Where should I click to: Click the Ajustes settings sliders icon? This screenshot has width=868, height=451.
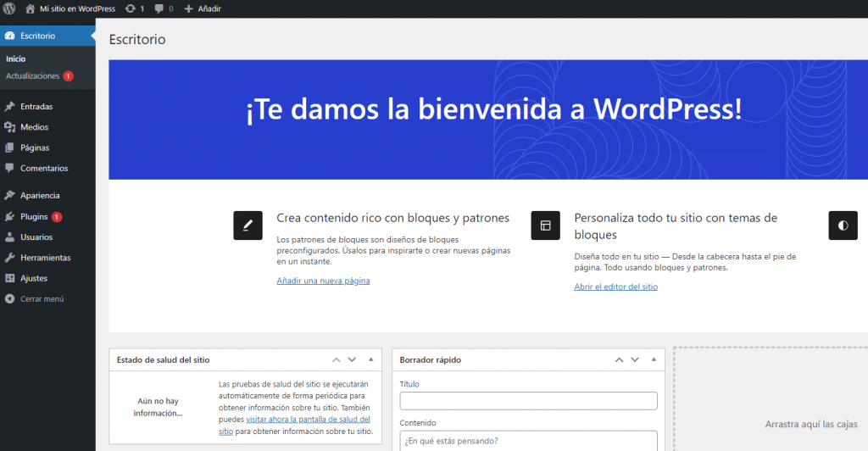pos(9,278)
